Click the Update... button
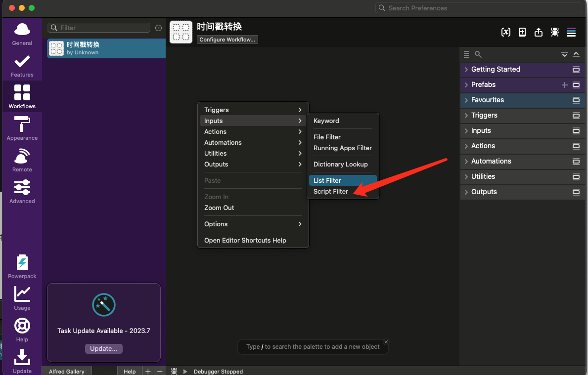 click(x=104, y=348)
